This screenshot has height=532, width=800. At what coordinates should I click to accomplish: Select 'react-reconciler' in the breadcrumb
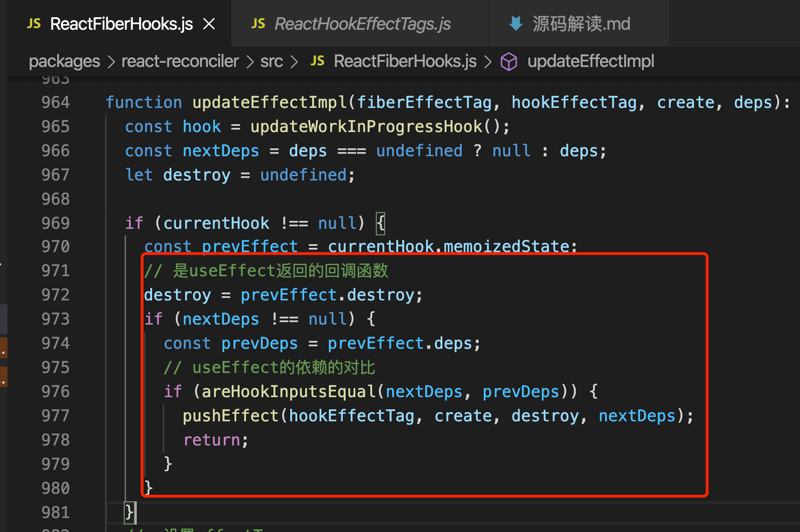[180, 61]
